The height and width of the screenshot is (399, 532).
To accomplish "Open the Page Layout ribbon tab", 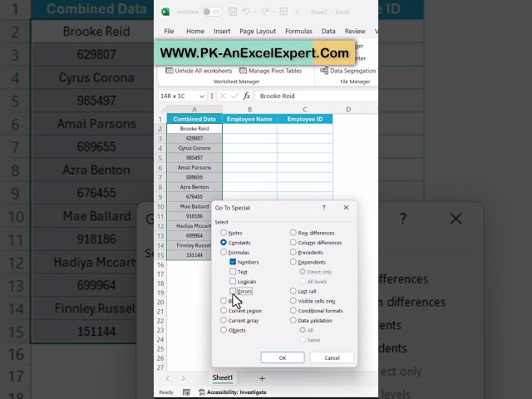I will (x=258, y=32).
